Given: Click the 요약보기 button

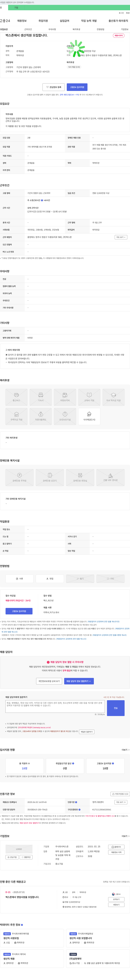Looking at the screenshot, I should [x=116, y=899].
